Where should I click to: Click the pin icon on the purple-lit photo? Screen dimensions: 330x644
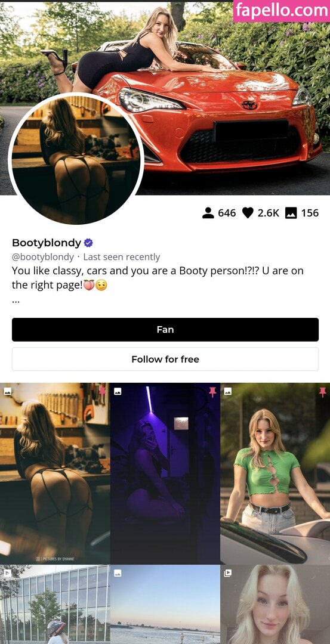(212, 392)
